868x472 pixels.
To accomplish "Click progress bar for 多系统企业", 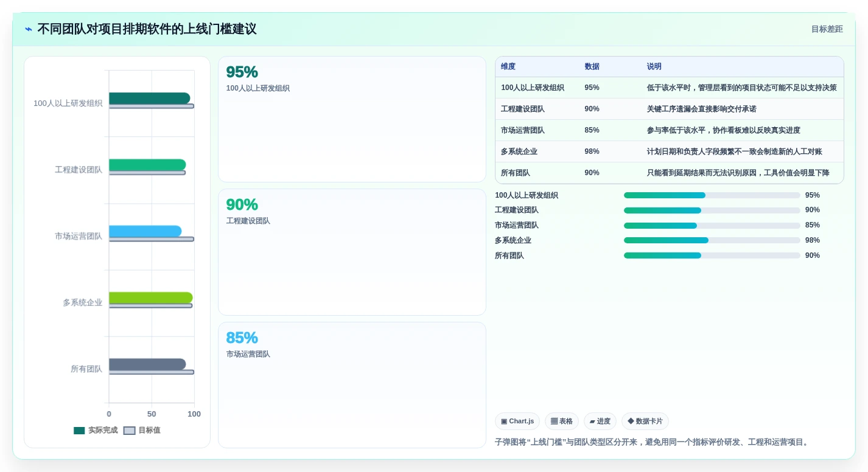I will (712, 240).
